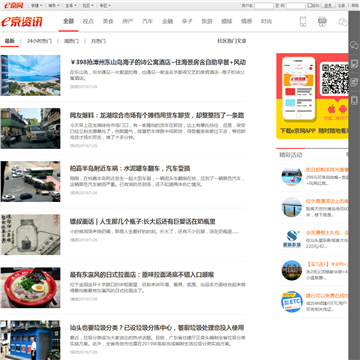Open the ¥398 东山岛 apartment hotel article title

pos(158,62)
